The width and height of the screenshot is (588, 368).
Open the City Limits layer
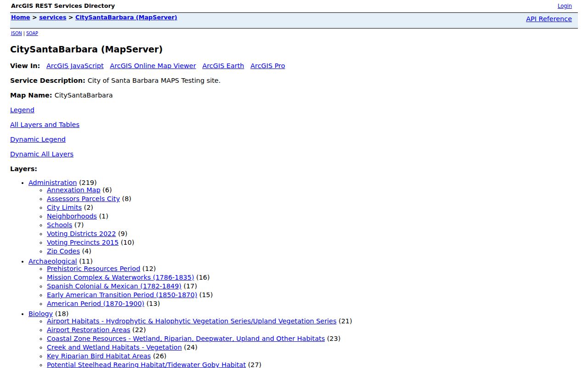click(64, 207)
